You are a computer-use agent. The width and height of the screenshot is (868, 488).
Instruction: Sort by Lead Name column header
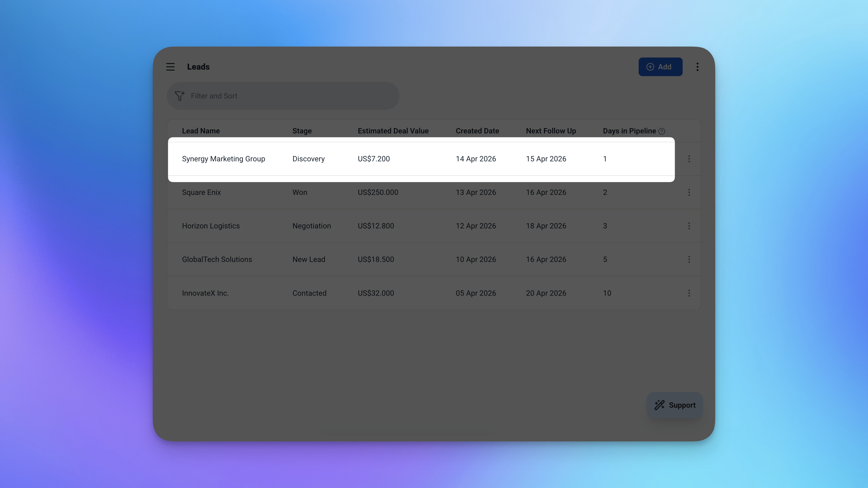[201, 131]
